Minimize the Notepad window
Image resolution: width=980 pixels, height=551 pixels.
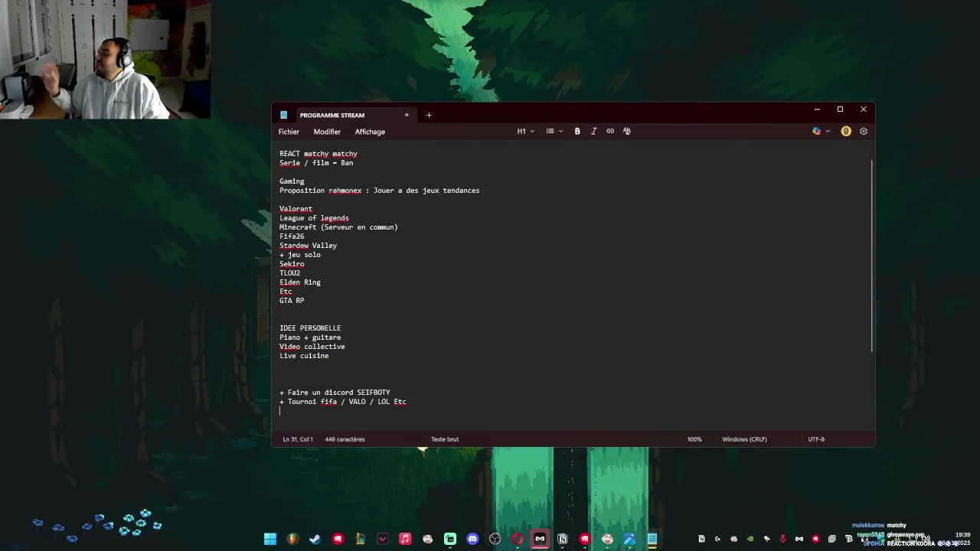pyautogui.click(x=817, y=109)
